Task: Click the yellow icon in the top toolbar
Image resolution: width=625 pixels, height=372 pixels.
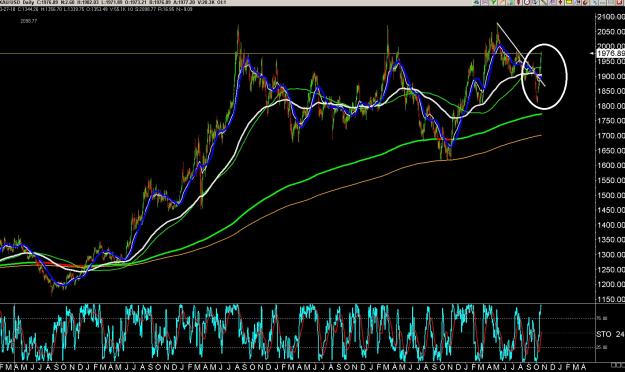Action: [x=569, y=2]
